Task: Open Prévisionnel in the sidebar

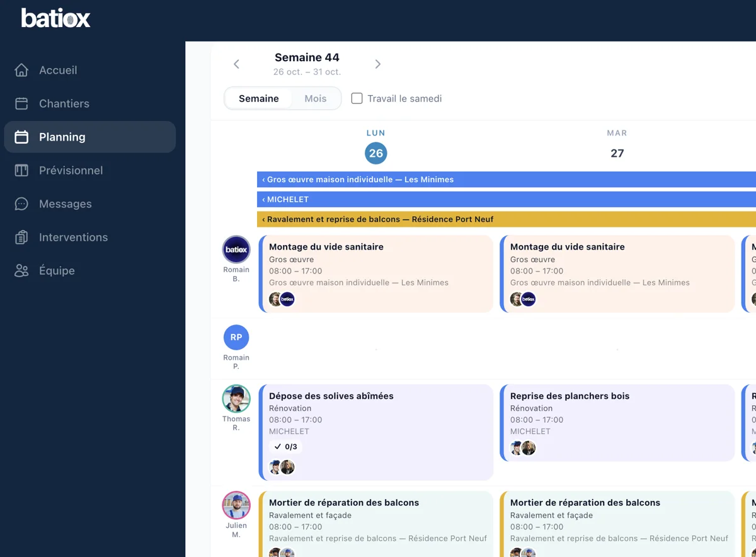Action: point(90,170)
